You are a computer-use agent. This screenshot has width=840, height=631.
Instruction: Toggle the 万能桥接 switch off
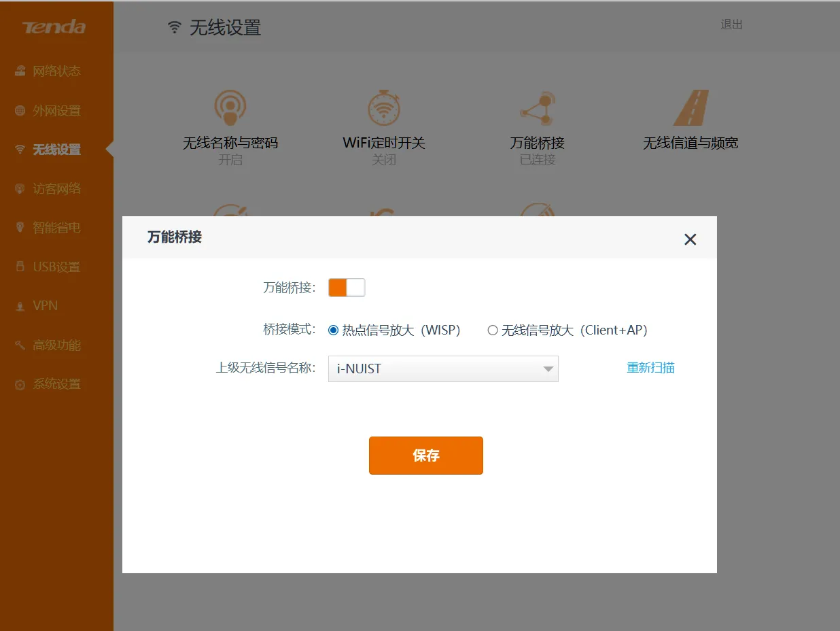[x=347, y=288]
